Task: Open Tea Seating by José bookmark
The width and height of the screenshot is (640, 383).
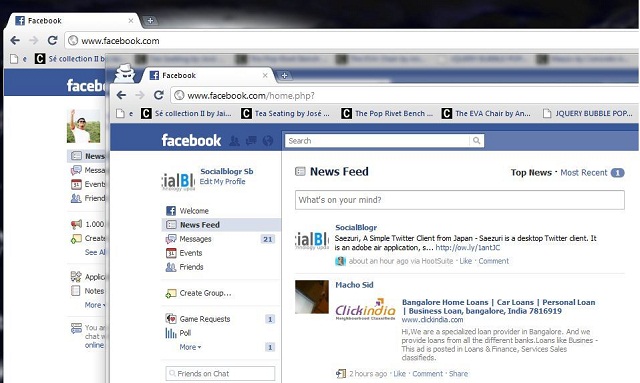Action: tap(285, 114)
